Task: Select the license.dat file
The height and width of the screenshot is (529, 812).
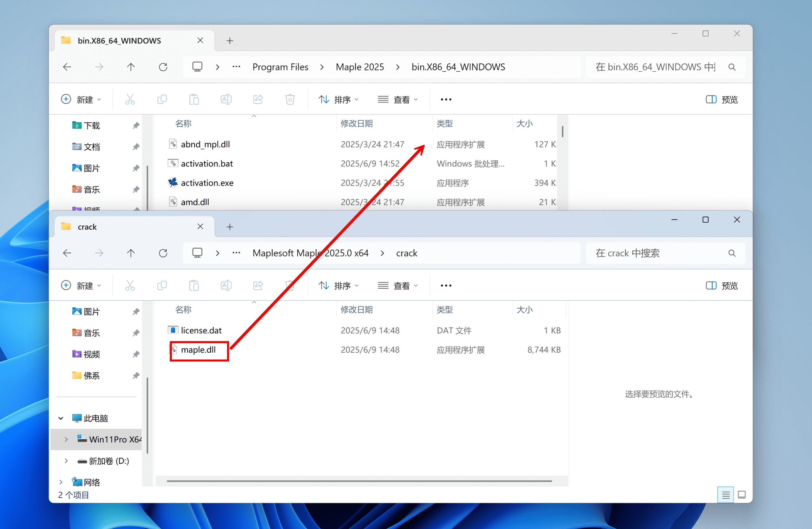Action: click(201, 330)
